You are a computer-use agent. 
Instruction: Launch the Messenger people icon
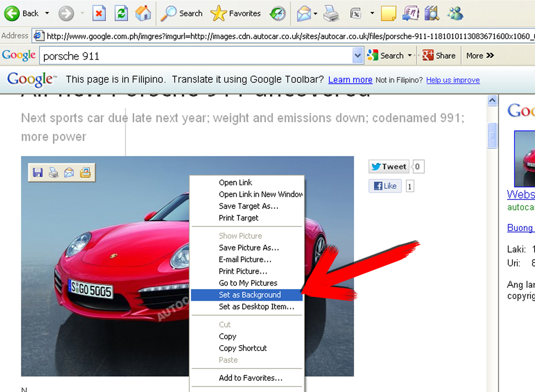point(455,14)
